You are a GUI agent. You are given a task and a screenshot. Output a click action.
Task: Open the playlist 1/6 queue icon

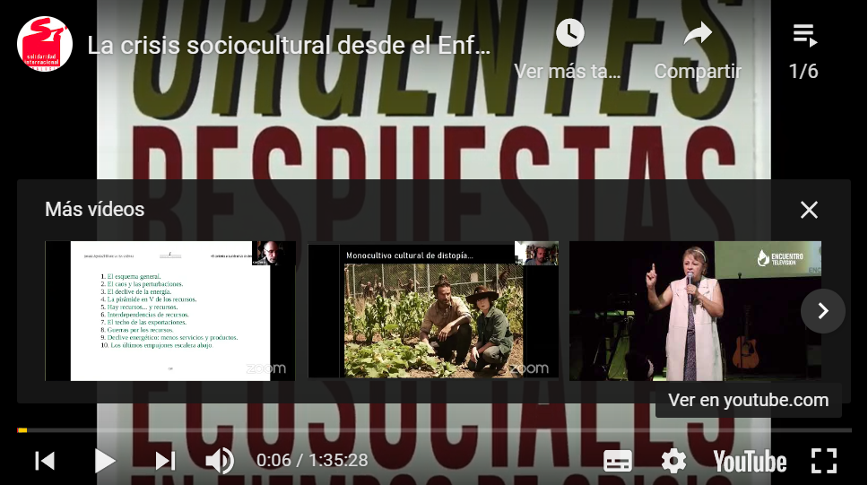click(803, 36)
